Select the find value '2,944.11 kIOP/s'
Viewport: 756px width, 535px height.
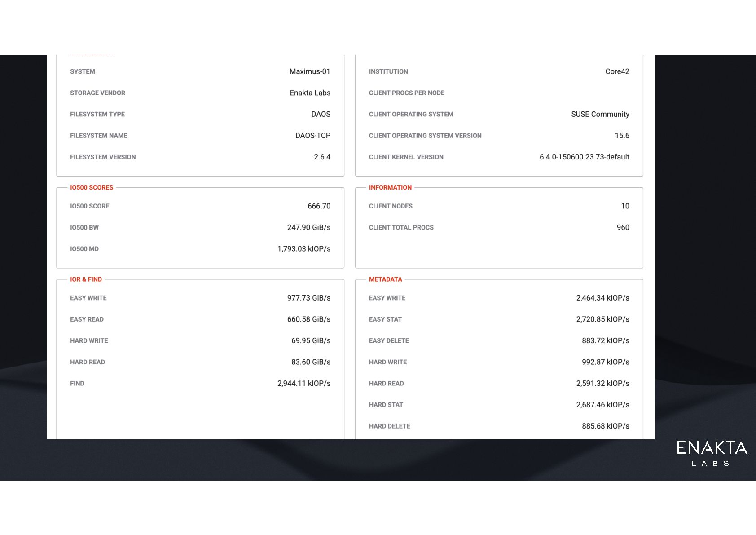coord(304,383)
